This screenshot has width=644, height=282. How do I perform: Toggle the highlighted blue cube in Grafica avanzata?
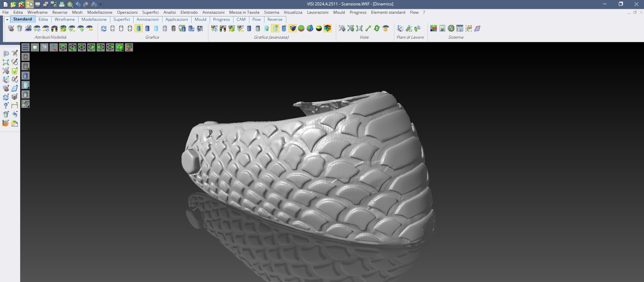[293, 28]
